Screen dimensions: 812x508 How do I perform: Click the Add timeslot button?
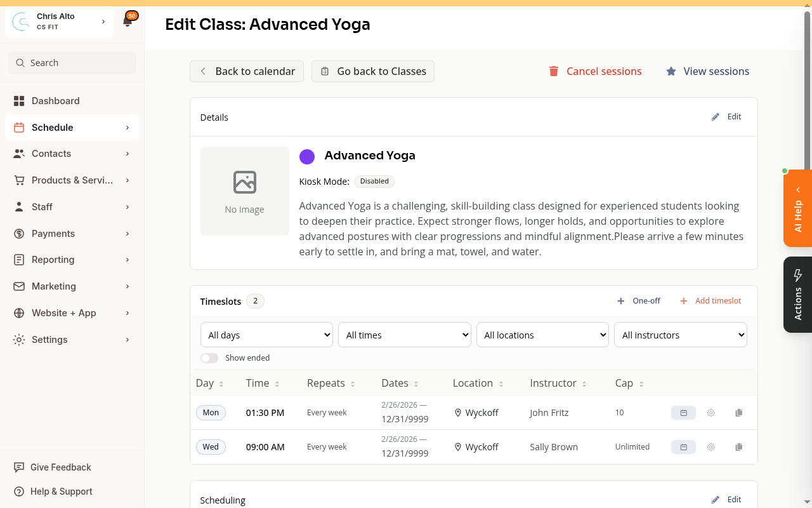click(710, 301)
